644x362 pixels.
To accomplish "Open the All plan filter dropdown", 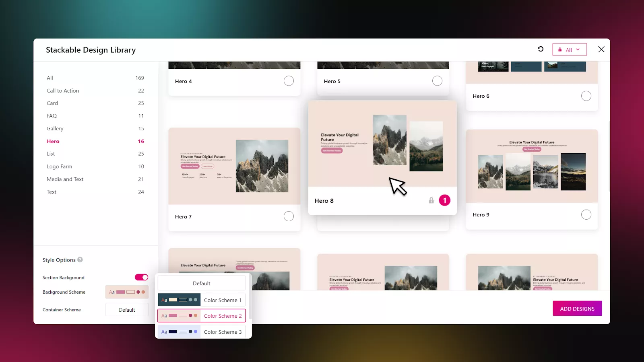I will click(x=569, y=49).
